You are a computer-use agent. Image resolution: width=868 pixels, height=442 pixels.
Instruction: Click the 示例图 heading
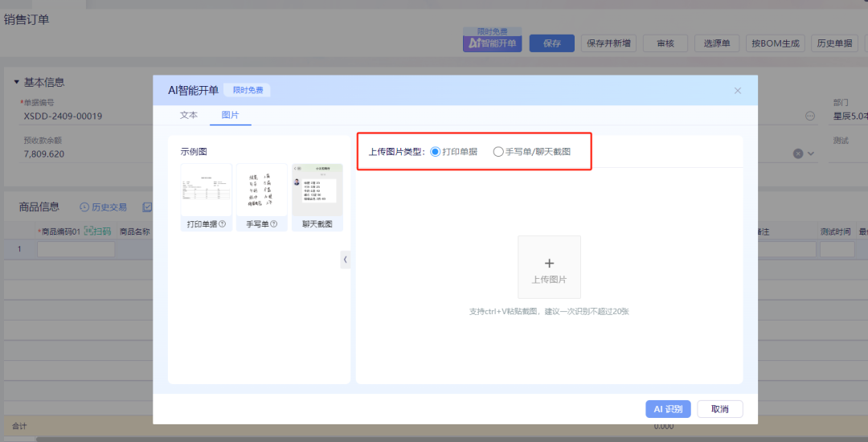pos(194,151)
